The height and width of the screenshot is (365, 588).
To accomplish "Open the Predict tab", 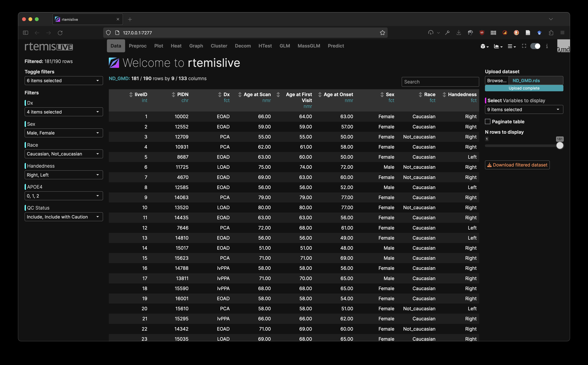I will (336, 46).
